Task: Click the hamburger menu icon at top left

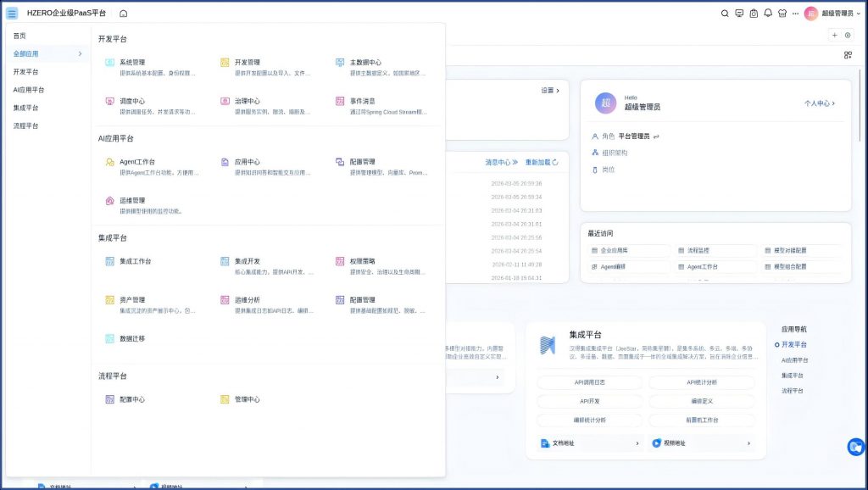Action: (x=12, y=14)
